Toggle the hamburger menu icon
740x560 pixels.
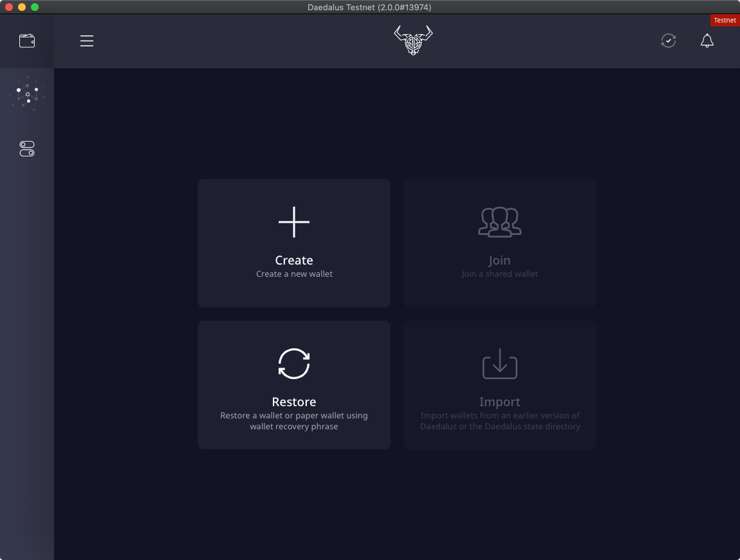coord(87,41)
